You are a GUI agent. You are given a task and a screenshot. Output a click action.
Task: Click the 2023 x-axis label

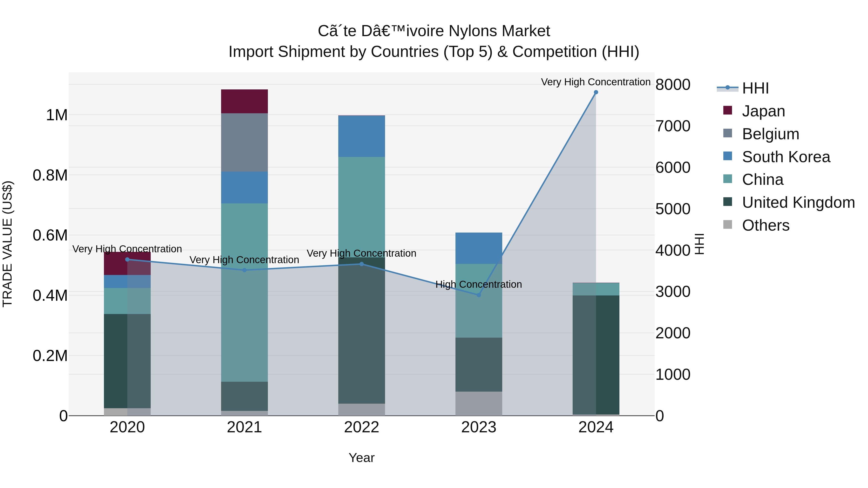(x=479, y=427)
